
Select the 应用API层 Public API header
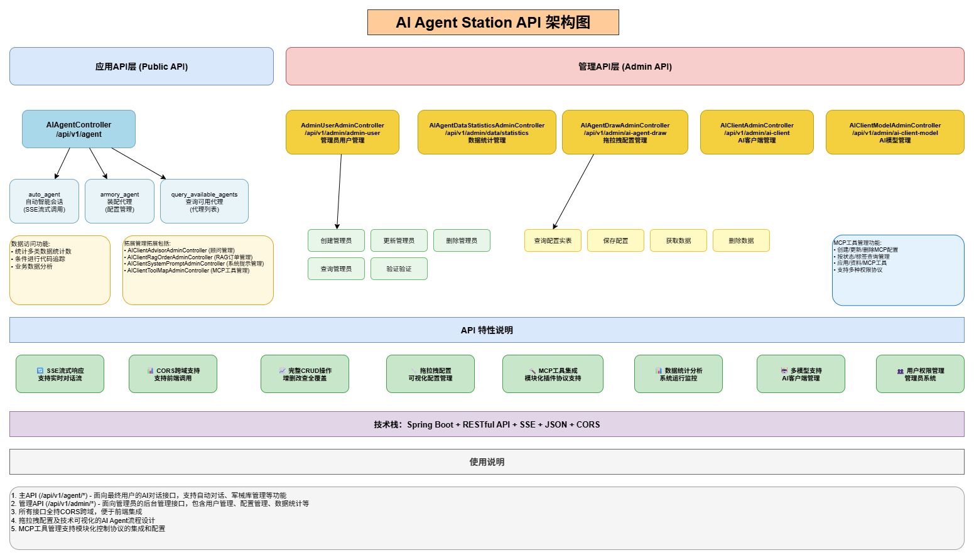[141, 66]
